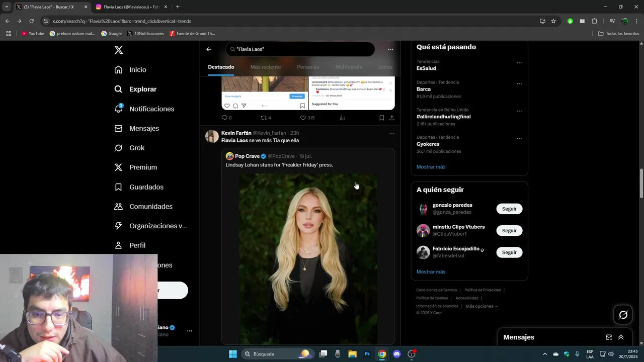644x362 pixels.
Task: Open account menu dots beside profile
Action: pos(190,331)
